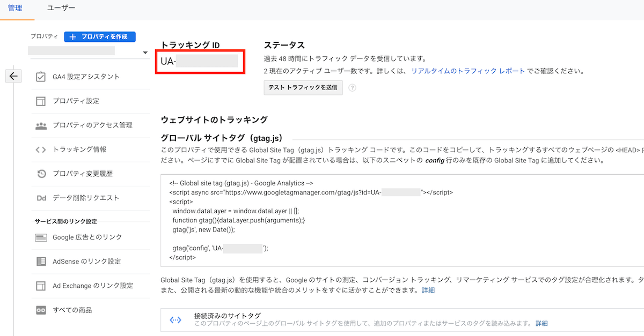This screenshot has height=336, width=644.
Task: Click the ウェブサイトのトラッキング heading
Action: pyautogui.click(x=214, y=120)
